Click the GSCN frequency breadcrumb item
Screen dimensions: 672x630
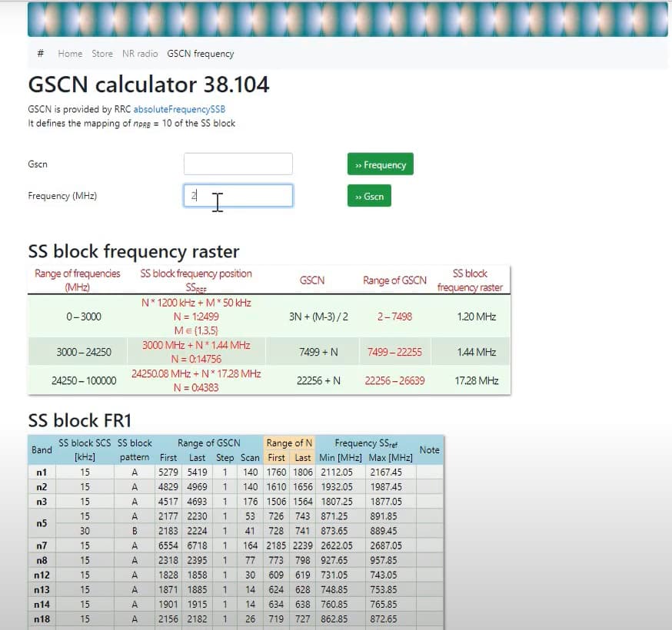pyautogui.click(x=201, y=54)
